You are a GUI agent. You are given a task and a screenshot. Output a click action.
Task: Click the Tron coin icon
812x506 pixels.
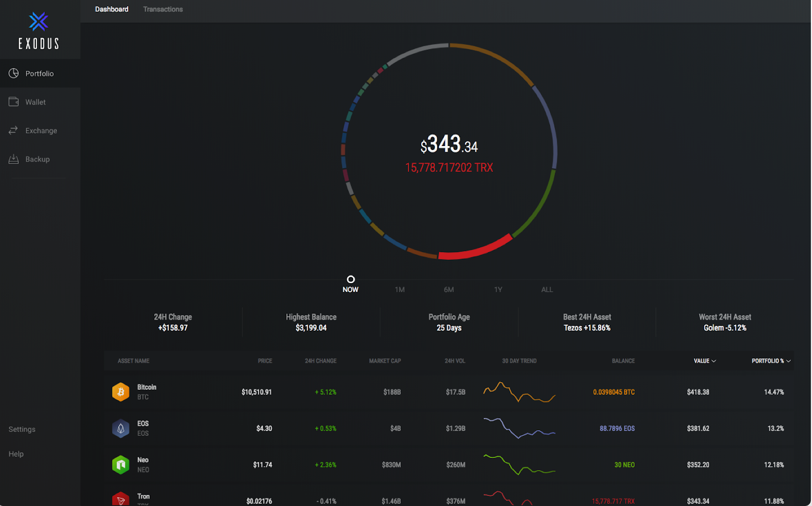tap(121, 499)
